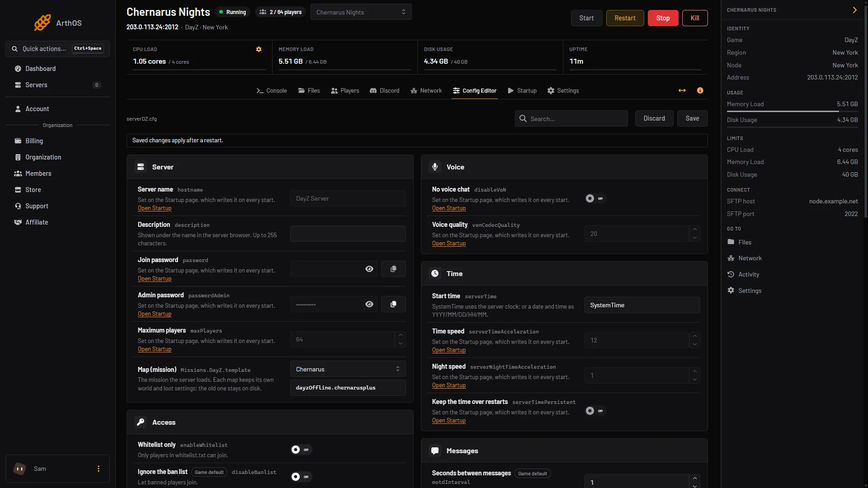868x488 pixels.
Task: Focus the config Search field
Action: (x=571, y=118)
